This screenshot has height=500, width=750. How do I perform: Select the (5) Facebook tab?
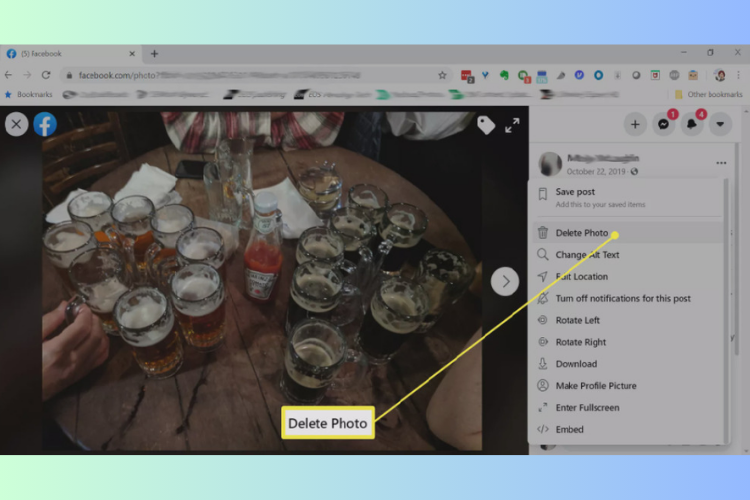click(x=71, y=54)
